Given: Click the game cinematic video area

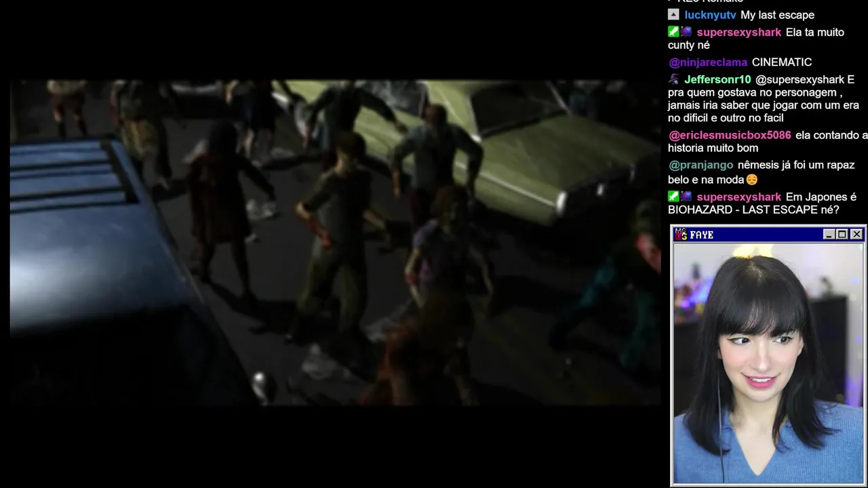Looking at the screenshot, I should (336, 243).
